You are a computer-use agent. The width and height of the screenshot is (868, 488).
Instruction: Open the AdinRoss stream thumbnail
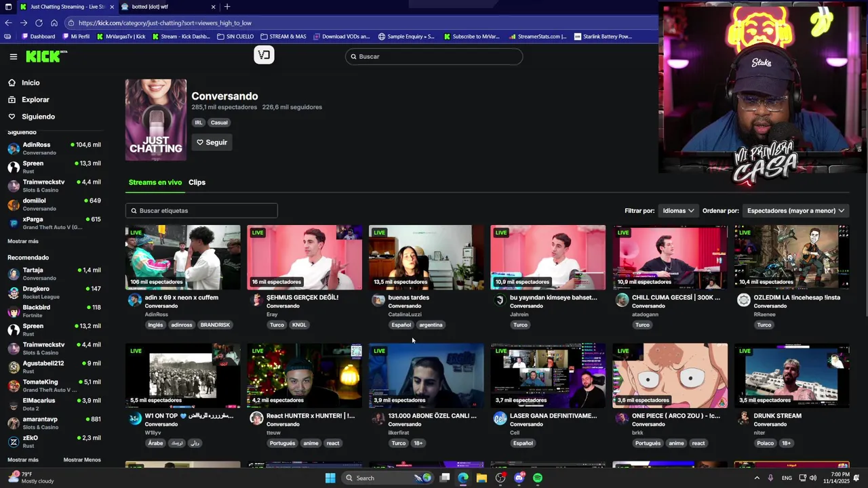click(x=182, y=257)
